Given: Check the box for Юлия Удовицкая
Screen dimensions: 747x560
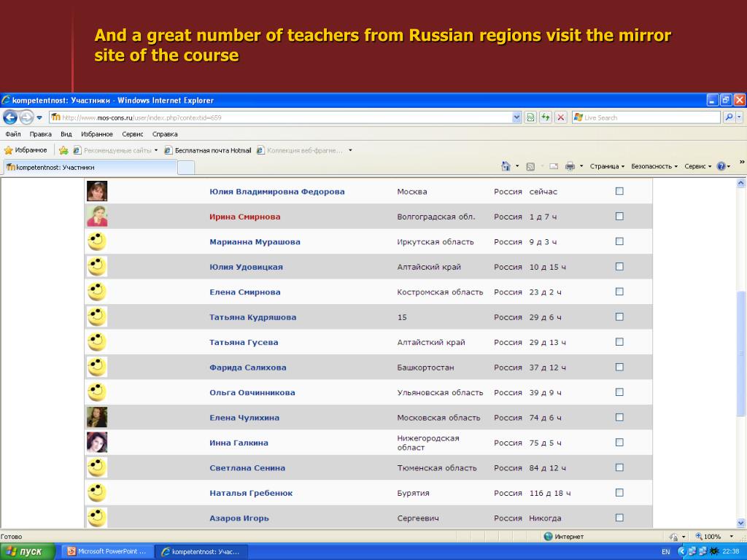Looking at the screenshot, I should click(x=619, y=267).
